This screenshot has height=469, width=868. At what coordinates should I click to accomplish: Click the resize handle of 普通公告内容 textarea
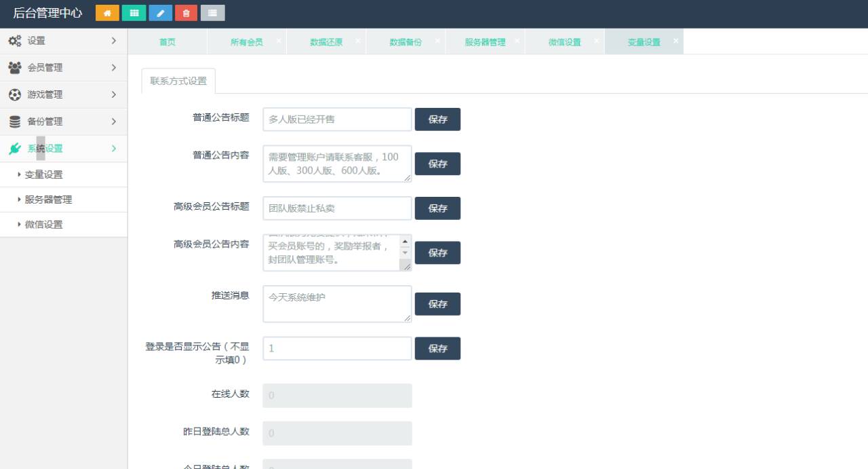click(407, 177)
